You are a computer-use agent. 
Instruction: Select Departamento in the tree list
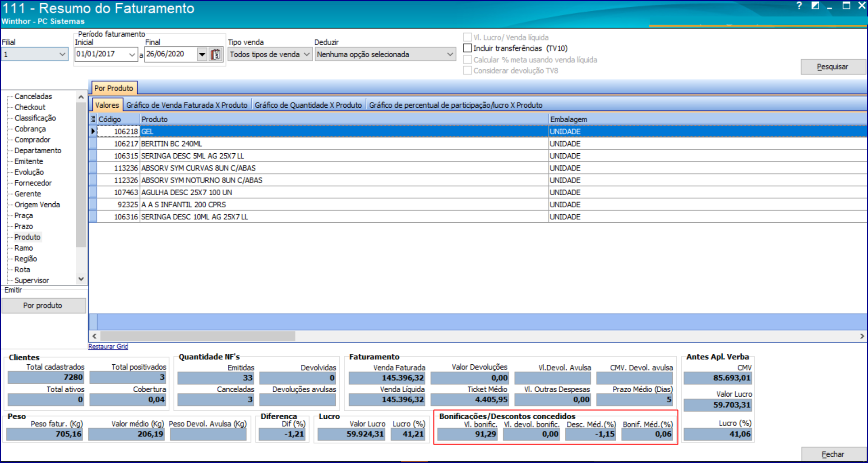point(38,150)
